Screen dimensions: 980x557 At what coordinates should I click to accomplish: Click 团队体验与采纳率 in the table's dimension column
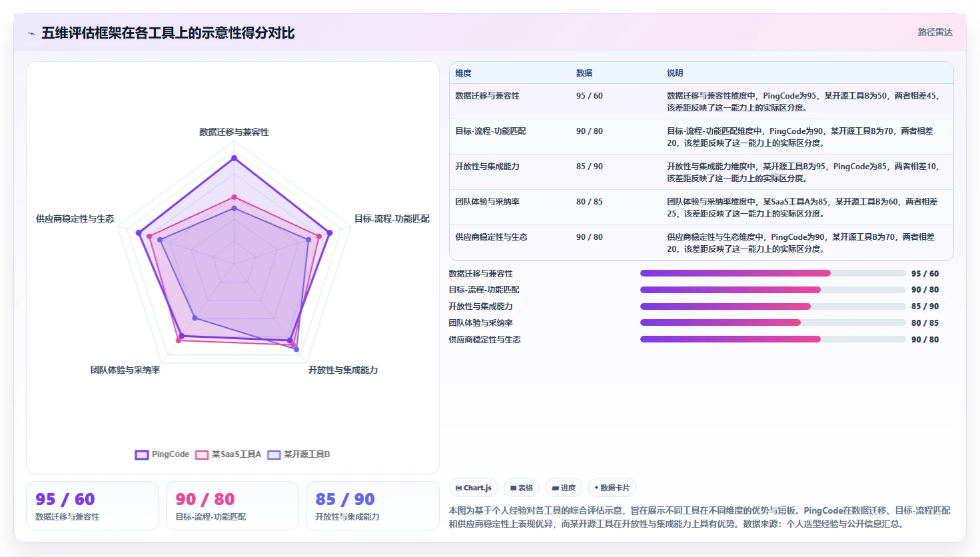point(488,202)
